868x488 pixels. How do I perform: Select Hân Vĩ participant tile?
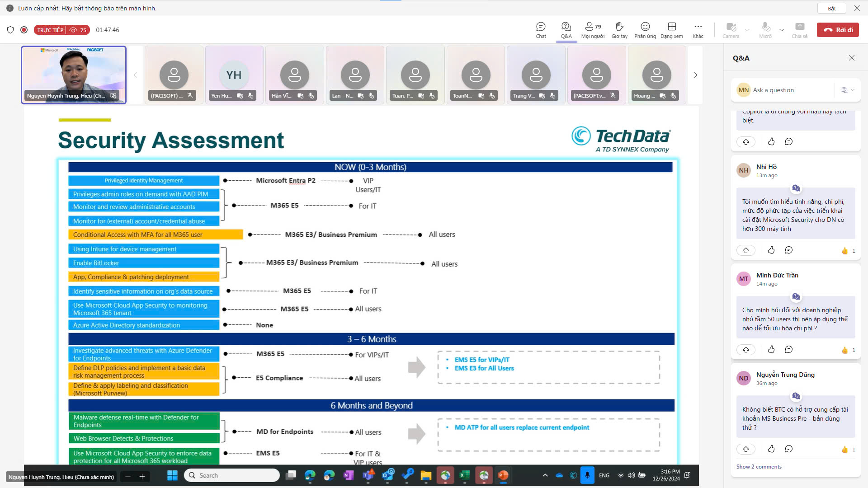294,75
